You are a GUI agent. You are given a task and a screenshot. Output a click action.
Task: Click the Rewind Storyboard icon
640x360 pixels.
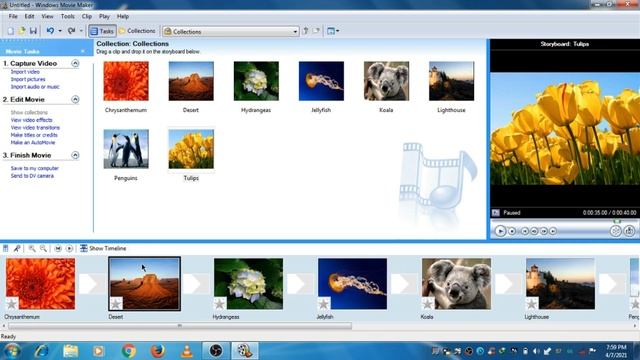(x=58, y=248)
